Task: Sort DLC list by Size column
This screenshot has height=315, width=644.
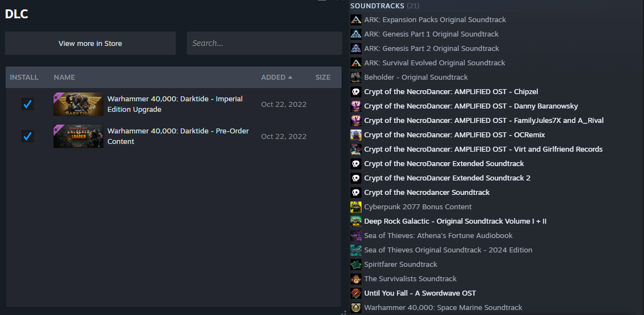Action: pos(323,78)
